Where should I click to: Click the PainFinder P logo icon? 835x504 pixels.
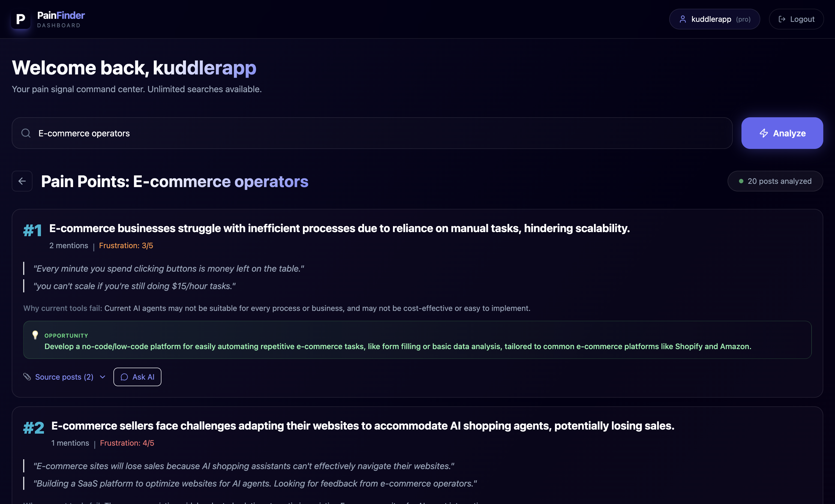[20, 19]
